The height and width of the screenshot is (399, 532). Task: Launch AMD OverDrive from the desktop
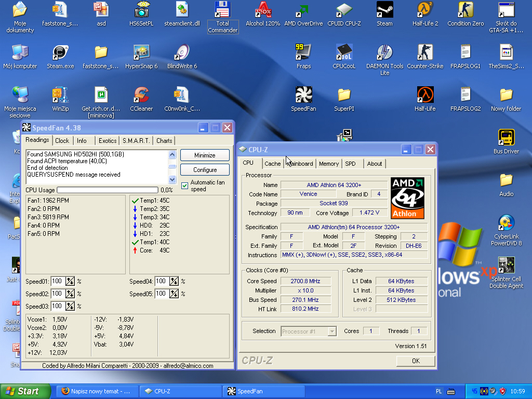303,11
